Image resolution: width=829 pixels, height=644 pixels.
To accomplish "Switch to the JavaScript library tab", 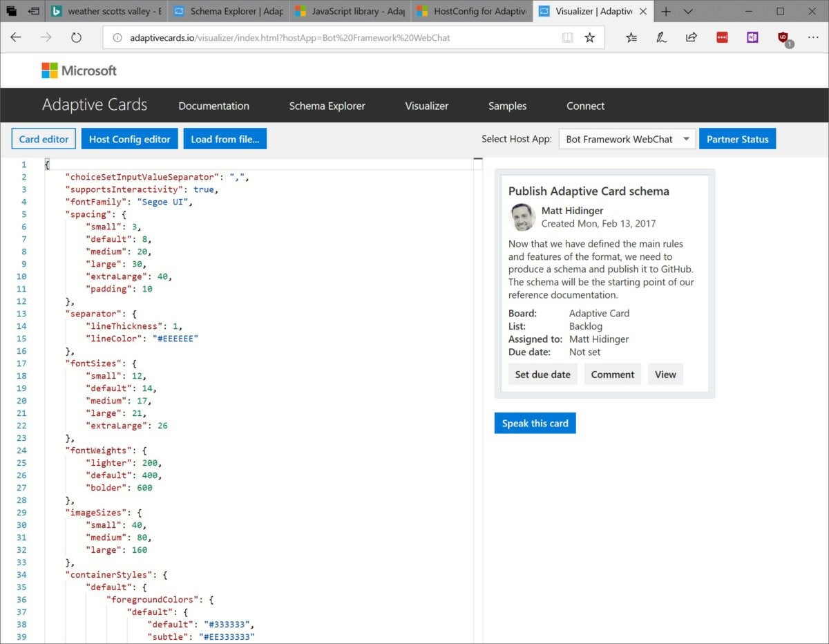I will tap(350, 11).
